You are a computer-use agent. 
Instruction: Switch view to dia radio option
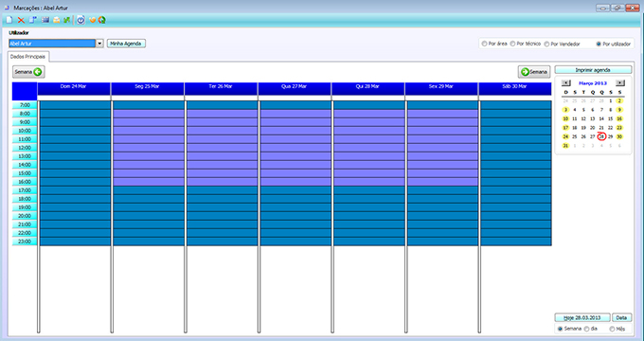[586, 329]
